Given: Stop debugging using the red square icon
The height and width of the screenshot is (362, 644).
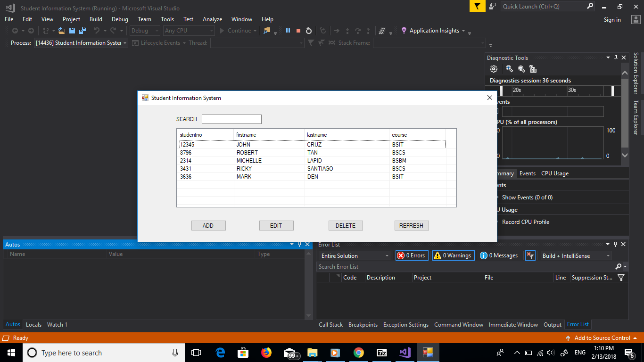Looking at the screenshot, I should [298, 30].
